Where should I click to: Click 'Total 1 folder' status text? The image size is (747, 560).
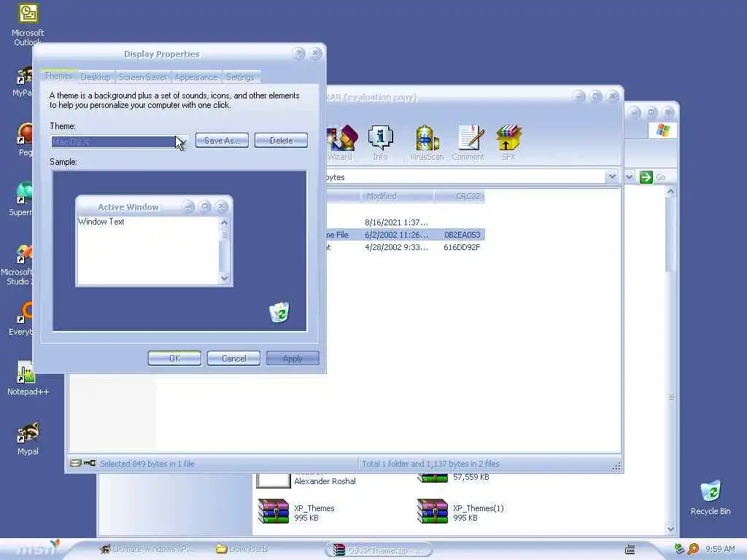coord(430,463)
